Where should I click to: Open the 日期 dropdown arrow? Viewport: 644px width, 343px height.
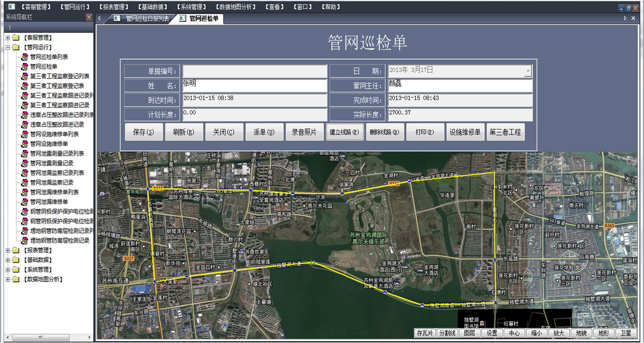tap(528, 71)
